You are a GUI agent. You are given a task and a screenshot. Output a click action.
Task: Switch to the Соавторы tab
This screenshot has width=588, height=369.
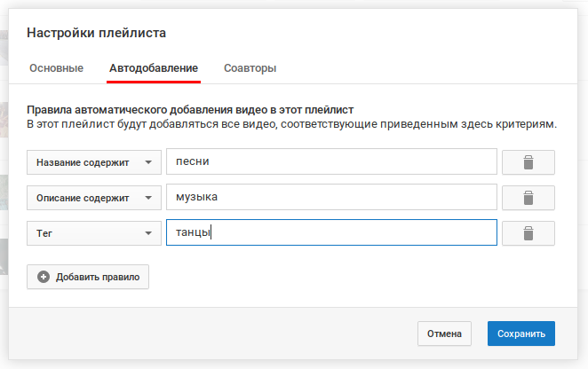click(x=250, y=68)
